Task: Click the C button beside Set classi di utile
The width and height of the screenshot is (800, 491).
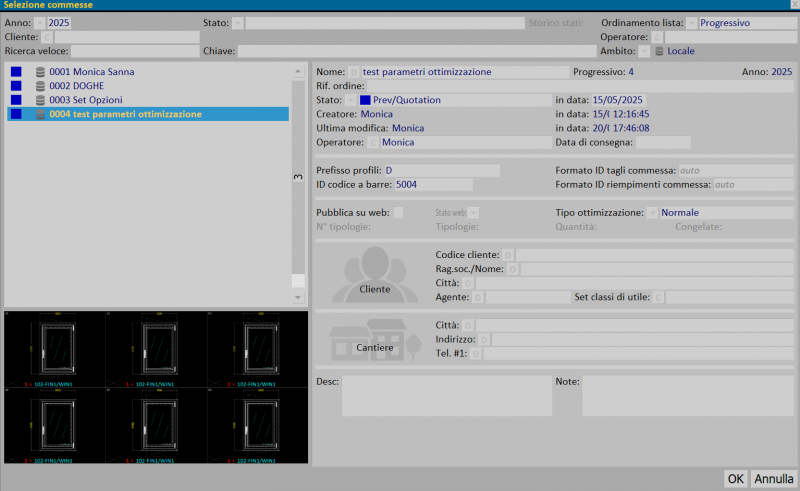Action: 659,297
